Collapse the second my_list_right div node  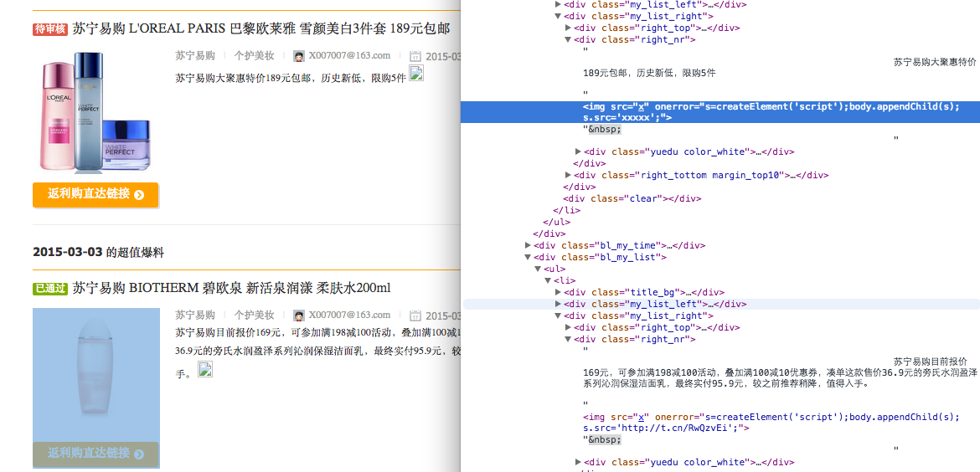point(558,316)
